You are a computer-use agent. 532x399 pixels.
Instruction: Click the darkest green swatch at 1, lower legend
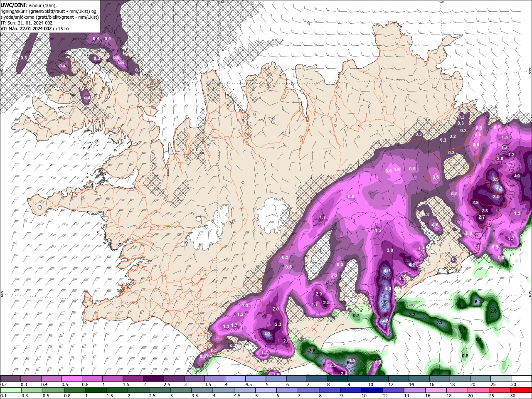coord(96,390)
